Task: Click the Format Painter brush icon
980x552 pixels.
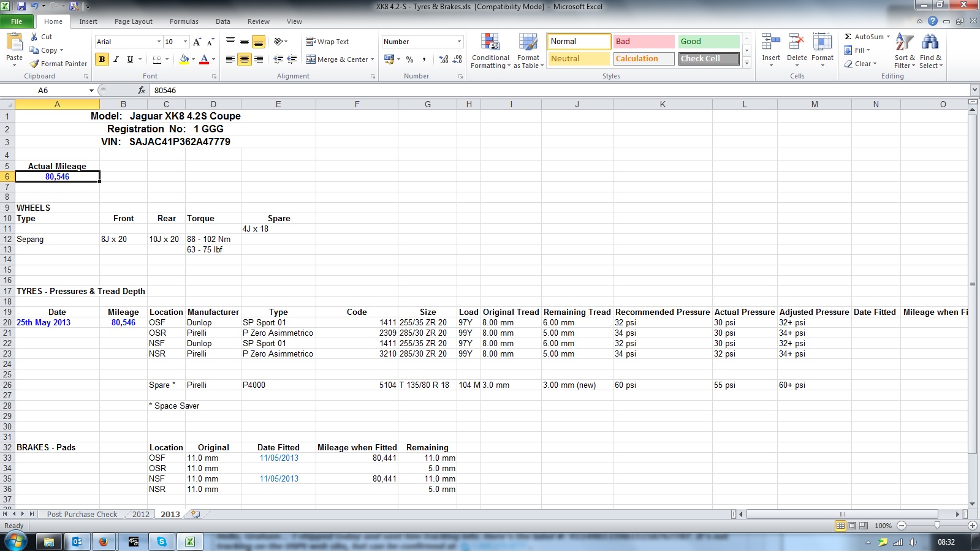Action: (x=35, y=64)
